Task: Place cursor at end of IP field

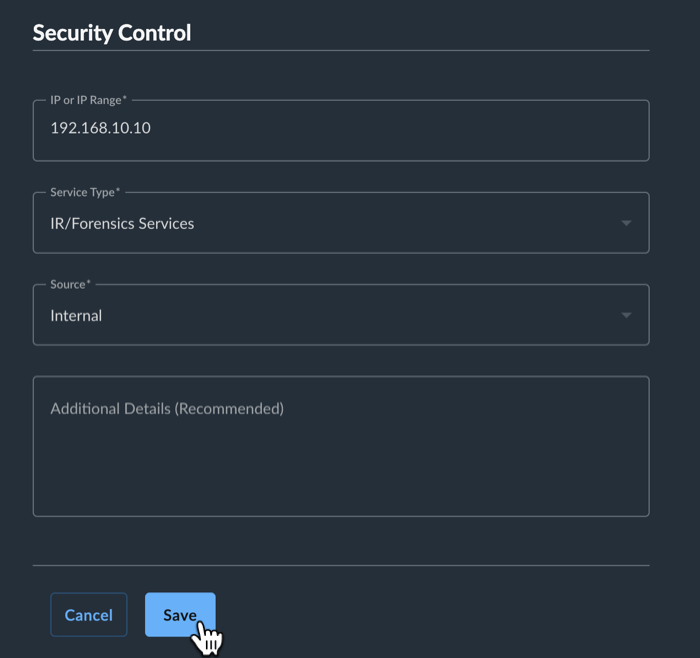Action: pos(152,128)
